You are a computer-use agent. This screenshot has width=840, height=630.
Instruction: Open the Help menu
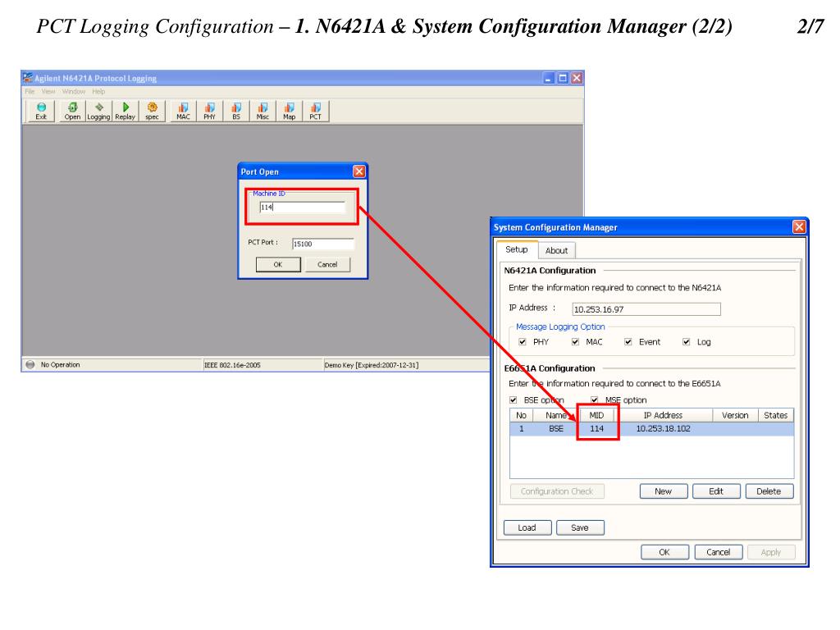pyautogui.click(x=98, y=92)
